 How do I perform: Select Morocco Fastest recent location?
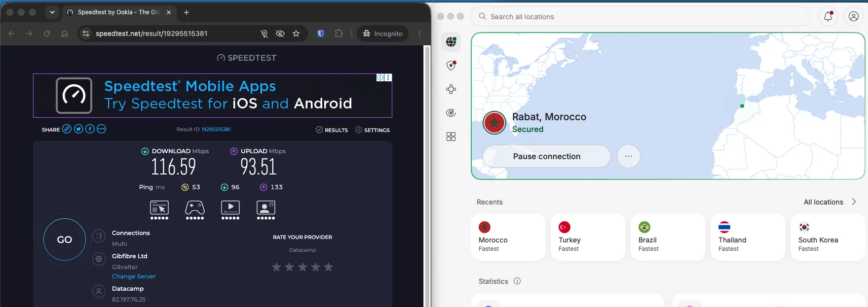click(508, 237)
